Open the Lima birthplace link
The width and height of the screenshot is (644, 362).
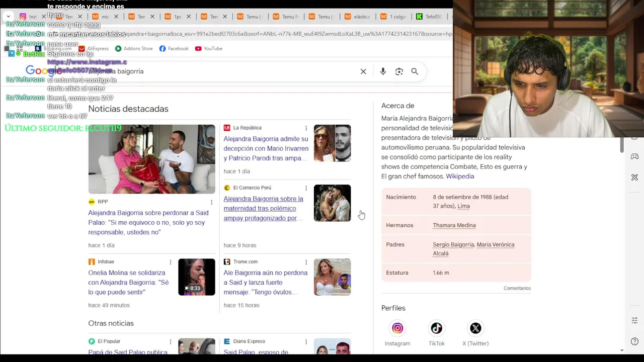point(463,206)
